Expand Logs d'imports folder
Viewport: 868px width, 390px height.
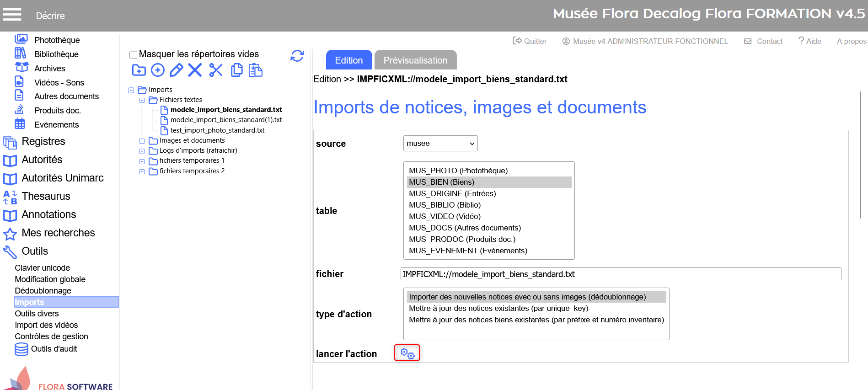coord(142,151)
